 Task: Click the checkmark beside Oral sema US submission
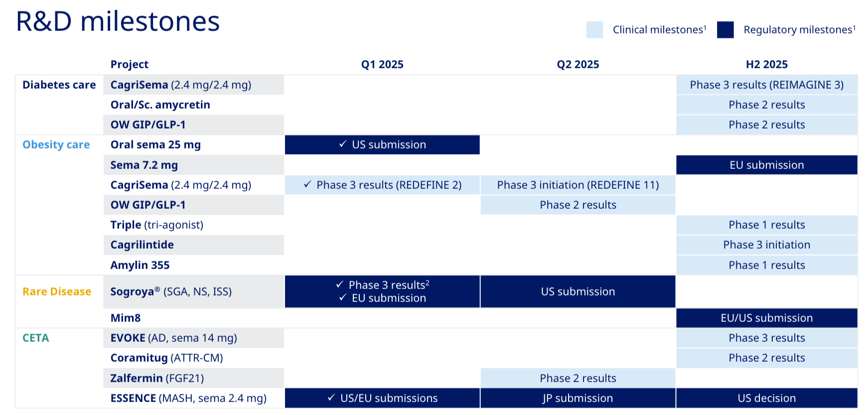tap(343, 144)
